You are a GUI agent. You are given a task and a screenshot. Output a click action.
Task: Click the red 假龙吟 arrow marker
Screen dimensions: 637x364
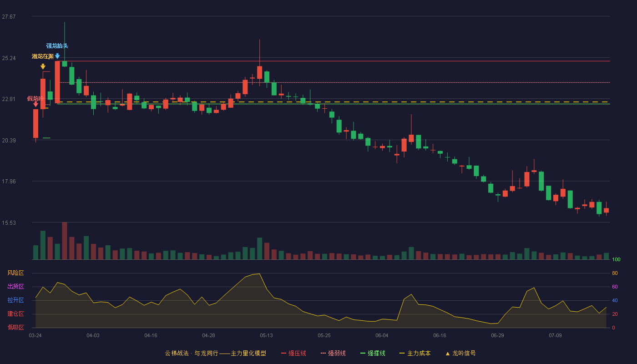point(35,105)
